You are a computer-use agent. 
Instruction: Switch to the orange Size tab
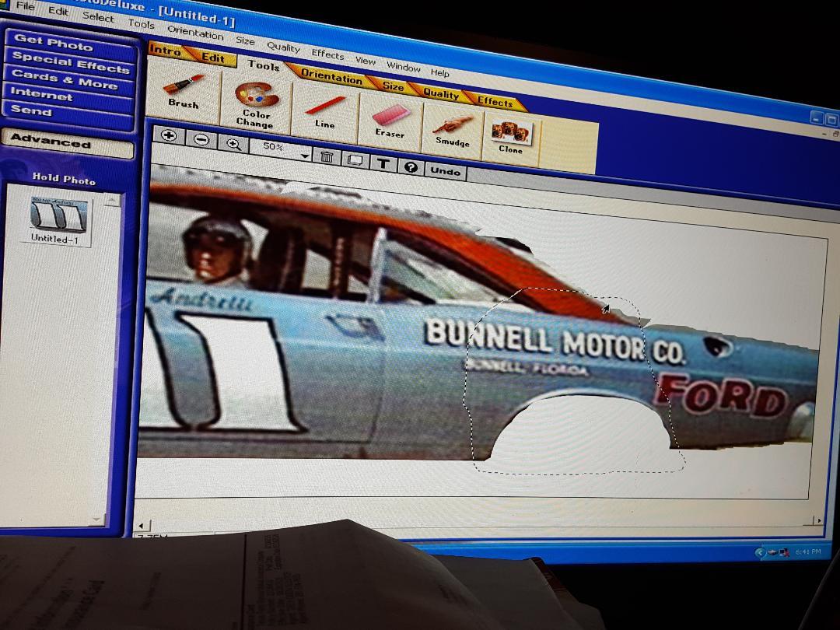click(x=393, y=86)
